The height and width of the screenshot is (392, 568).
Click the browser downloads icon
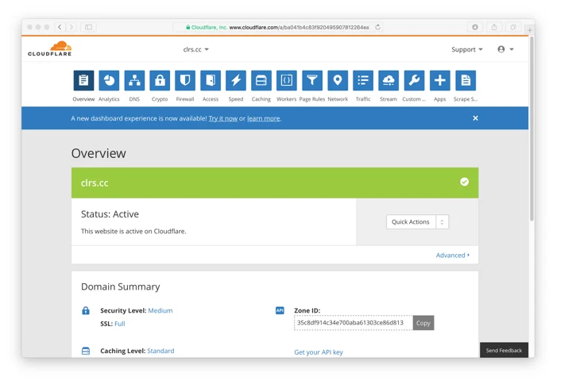pyautogui.click(x=475, y=27)
